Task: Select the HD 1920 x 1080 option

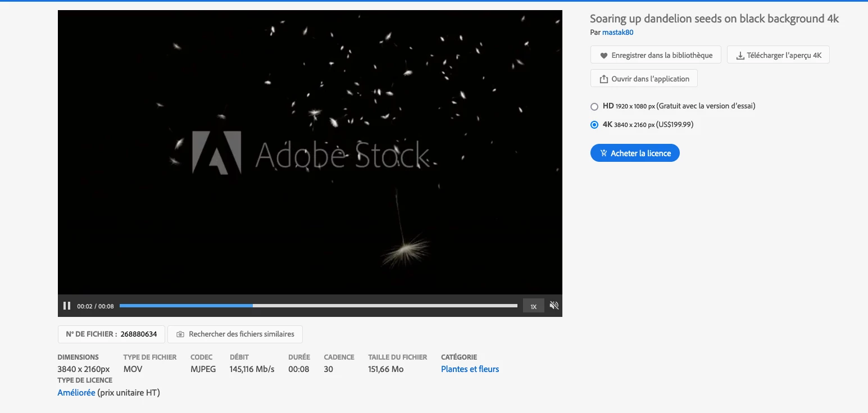Action: click(594, 106)
